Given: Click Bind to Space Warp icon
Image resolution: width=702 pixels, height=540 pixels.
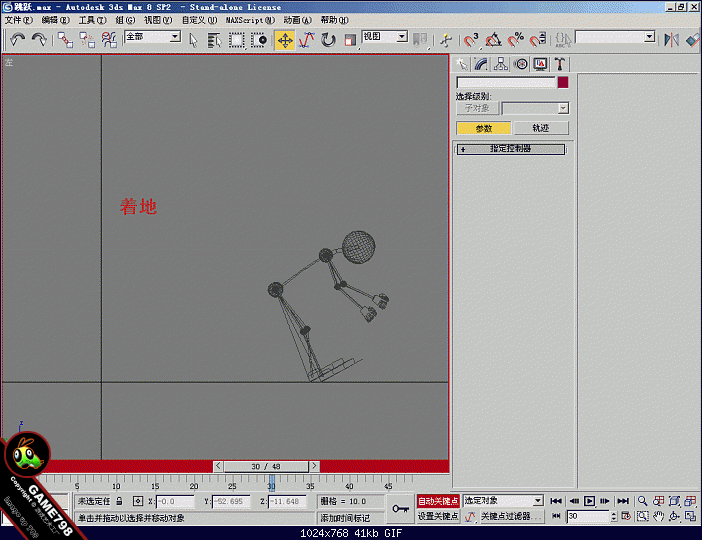Looking at the screenshot, I should 109,40.
